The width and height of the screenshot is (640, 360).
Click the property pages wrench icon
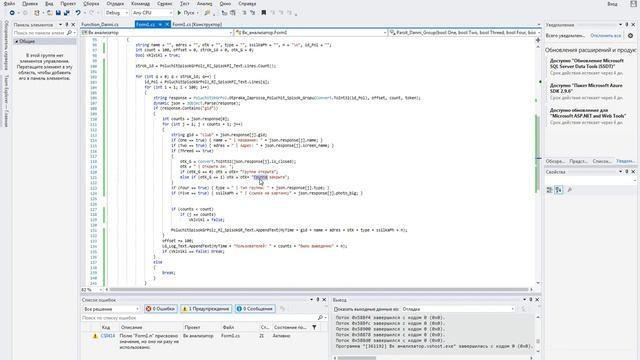click(570, 190)
